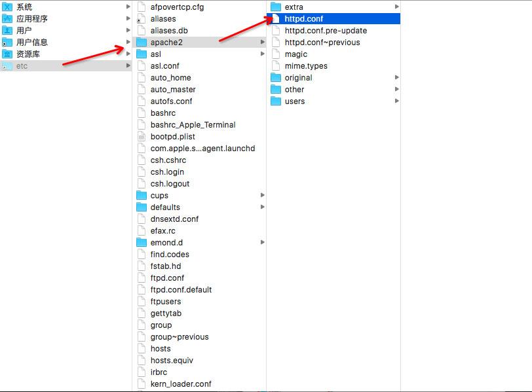This screenshot has width=532, height=392.
Task: Click the afpovertcp.cfg file icon
Action: [x=142, y=7]
